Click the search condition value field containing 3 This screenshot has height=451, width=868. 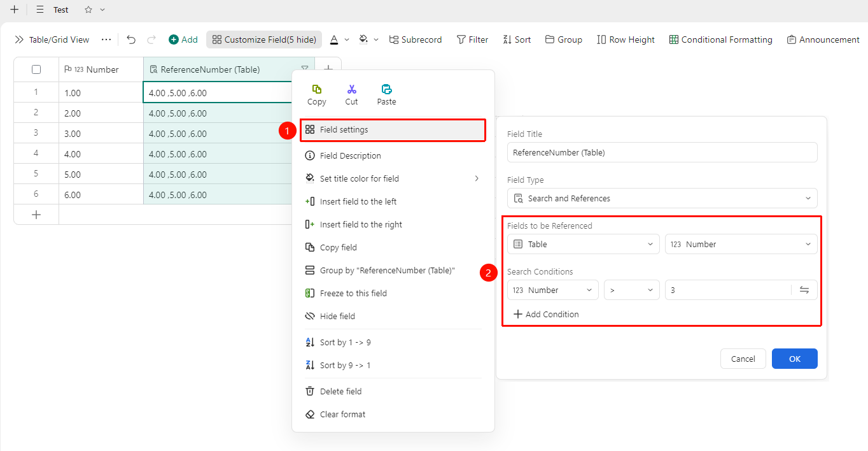[728, 290]
